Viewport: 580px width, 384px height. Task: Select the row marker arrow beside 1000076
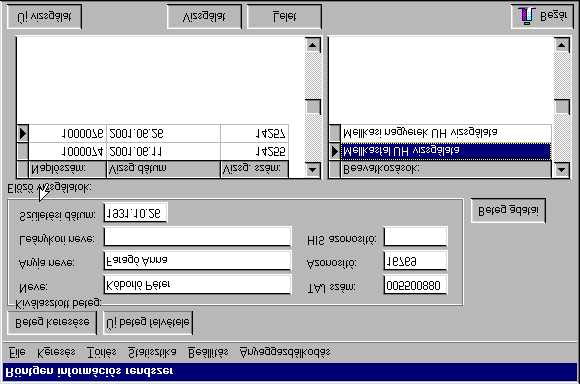23,133
